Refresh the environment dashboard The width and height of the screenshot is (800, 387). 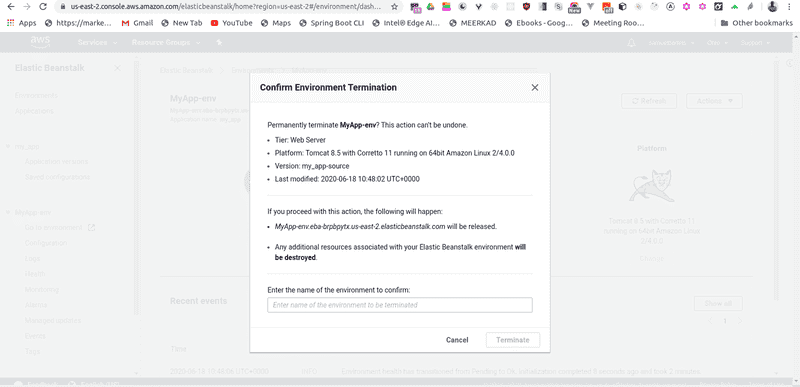coord(649,101)
